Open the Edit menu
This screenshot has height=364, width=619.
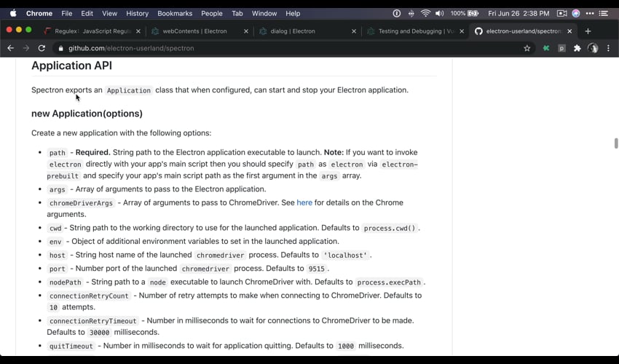[87, 13]
